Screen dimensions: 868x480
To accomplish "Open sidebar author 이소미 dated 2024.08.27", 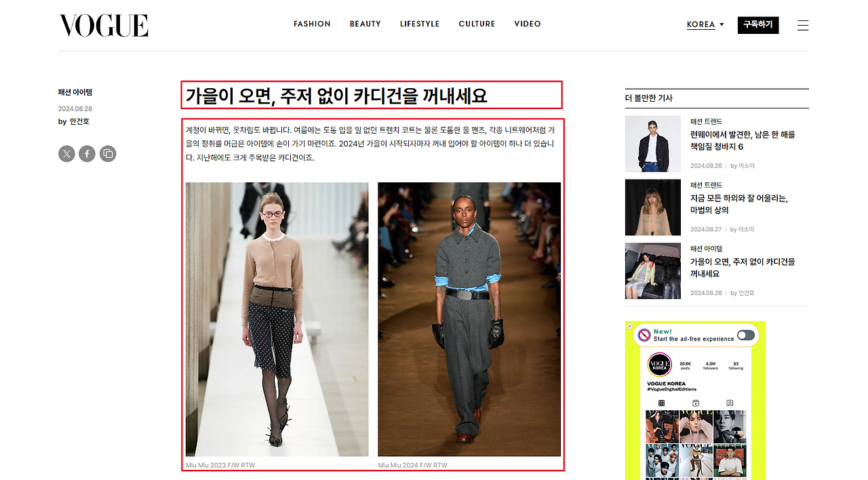I will point(746,230).
